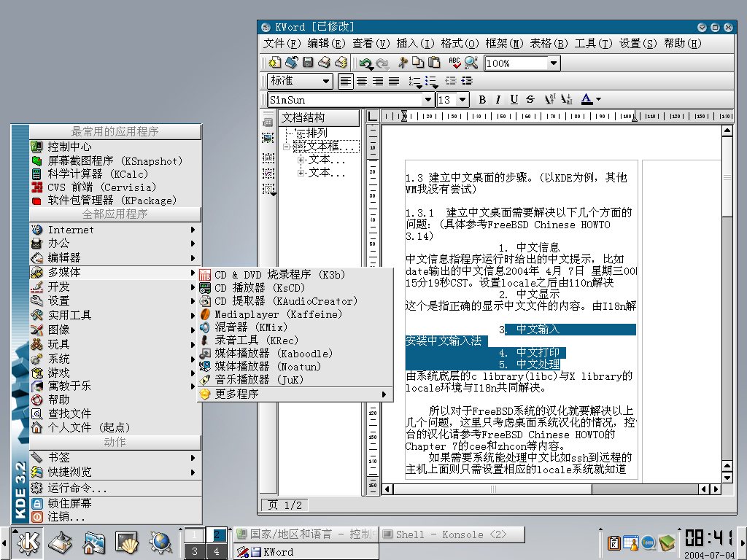747x560 pixels.
Task: Open the 格式(O) menu
Action: 460,43
